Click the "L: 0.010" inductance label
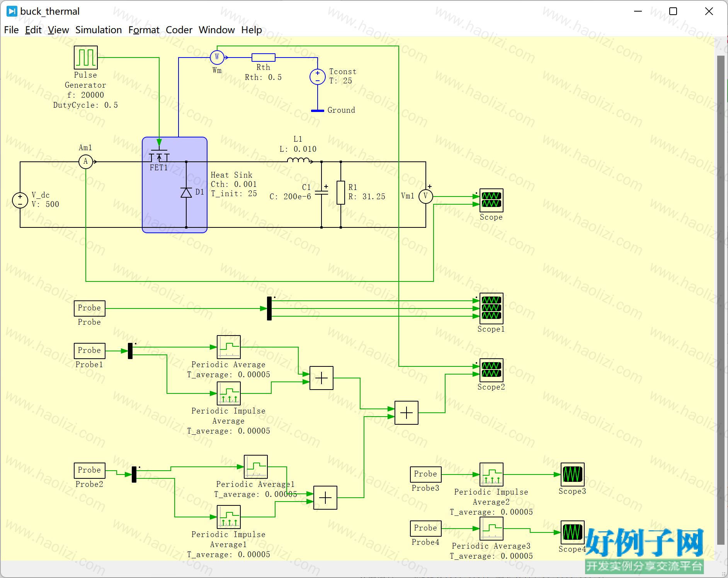728x578 pixels. click(x=298, y=149)
